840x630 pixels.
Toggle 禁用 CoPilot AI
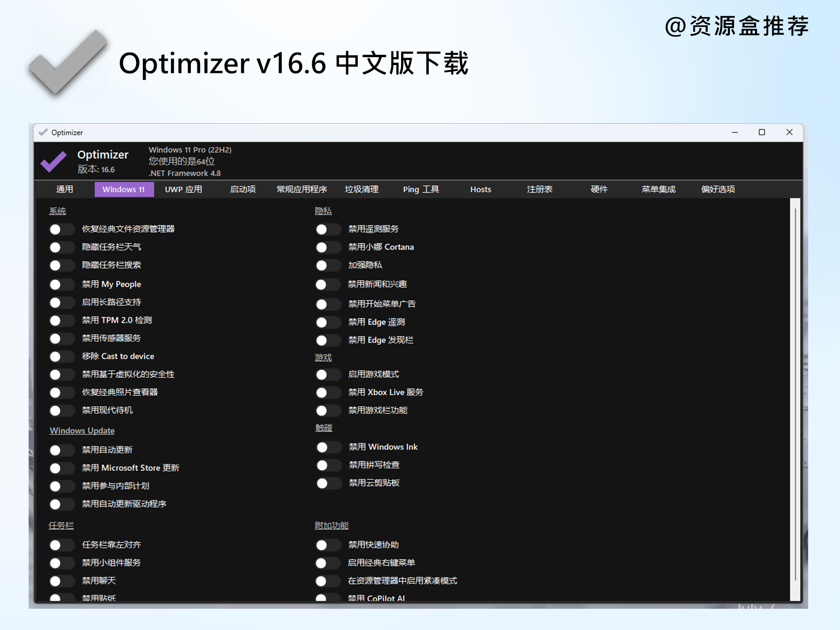pyautogui.click(x=328, y=598)
